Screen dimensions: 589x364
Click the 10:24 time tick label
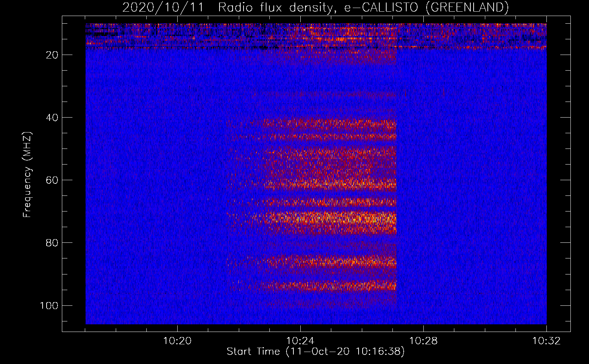click(x=300, y=341)
